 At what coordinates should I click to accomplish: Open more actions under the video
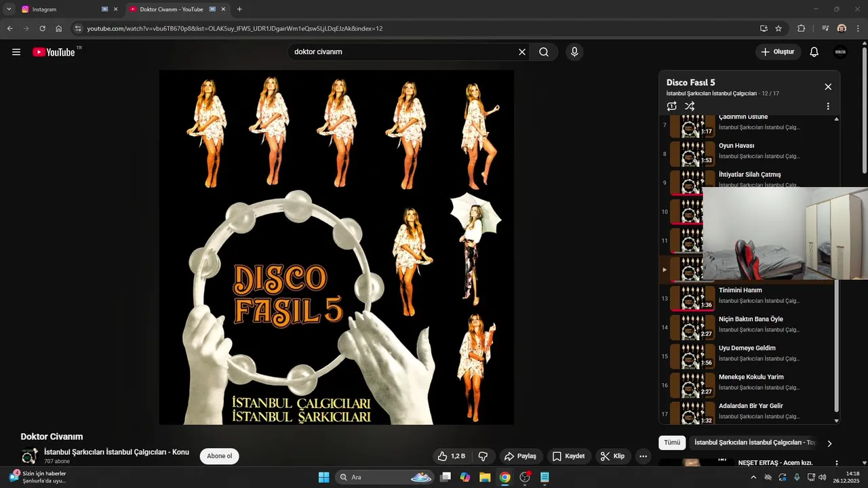coord(644,456)
